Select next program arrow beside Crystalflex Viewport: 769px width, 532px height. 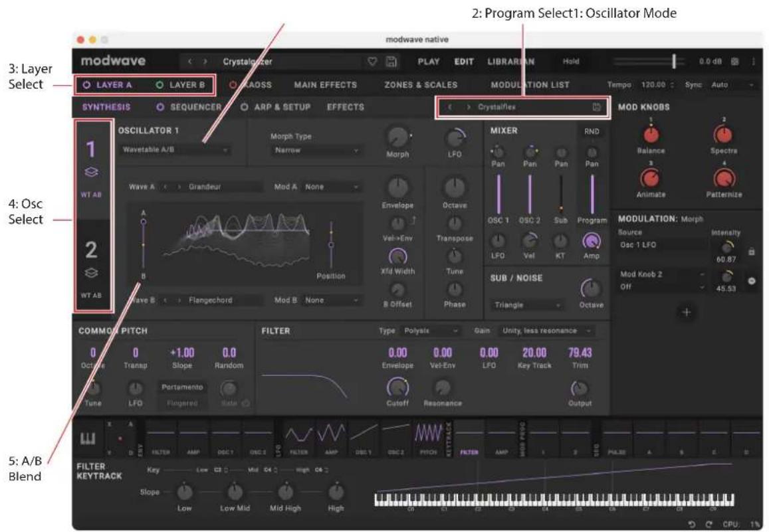[469, 107]
